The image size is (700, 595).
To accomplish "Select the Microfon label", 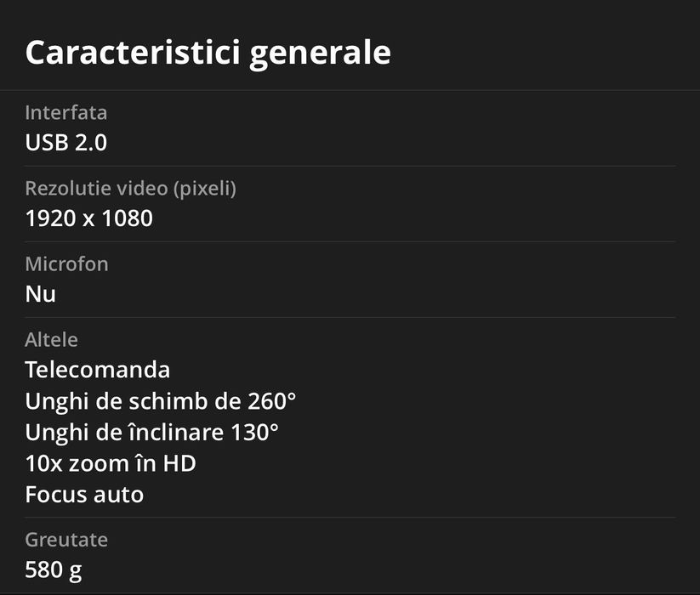I will coord(66,263).
